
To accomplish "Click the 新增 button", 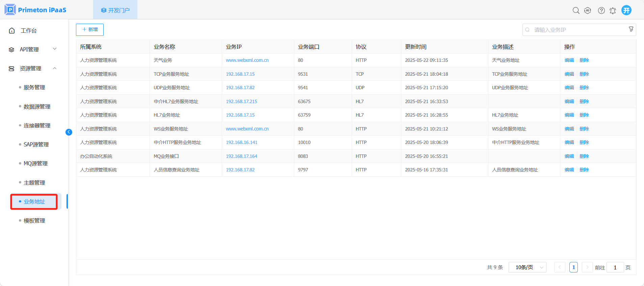I will pos(90,30).
